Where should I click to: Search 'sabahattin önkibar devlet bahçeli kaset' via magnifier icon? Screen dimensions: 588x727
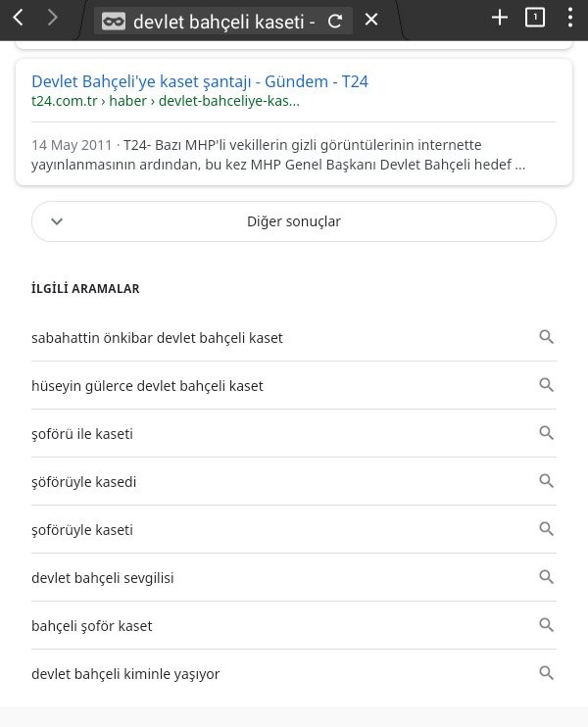[x=546, y=337]
